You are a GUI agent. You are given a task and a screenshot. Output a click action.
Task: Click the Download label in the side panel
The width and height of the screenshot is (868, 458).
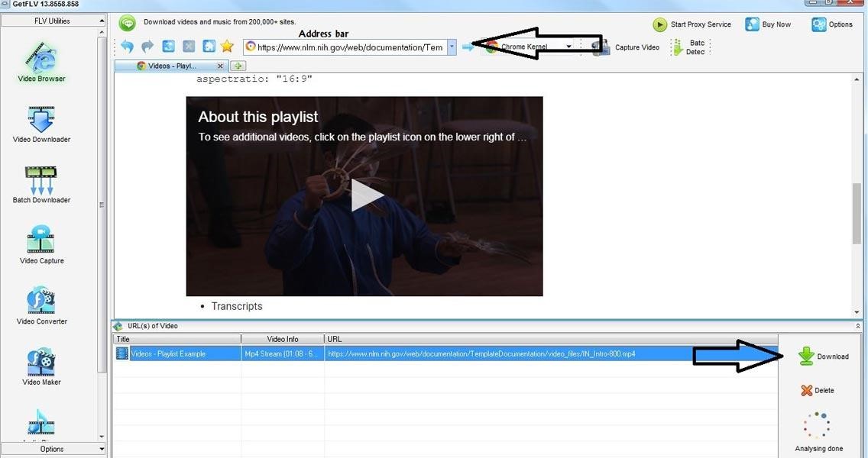click(833, 356)
